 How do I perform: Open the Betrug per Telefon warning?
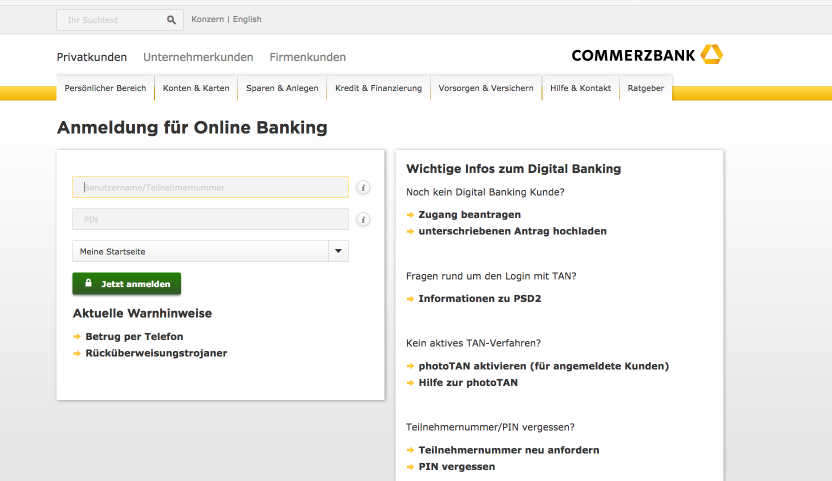(134, 337)
